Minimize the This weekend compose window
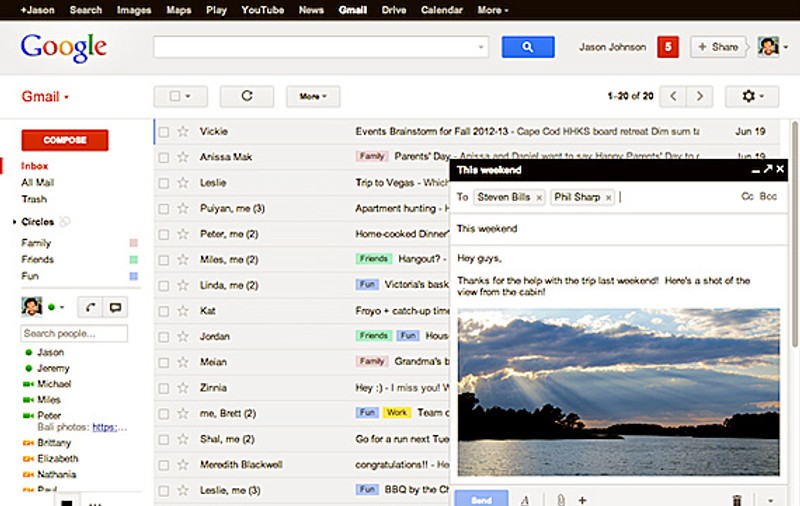Image resolution: width=800 pixels, height=506 pixels. tap(756, 170)
